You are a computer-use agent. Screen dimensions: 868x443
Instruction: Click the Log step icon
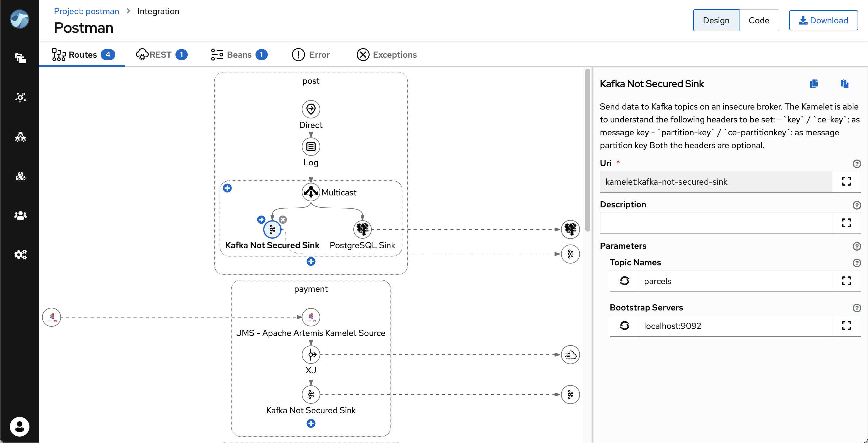311,146
